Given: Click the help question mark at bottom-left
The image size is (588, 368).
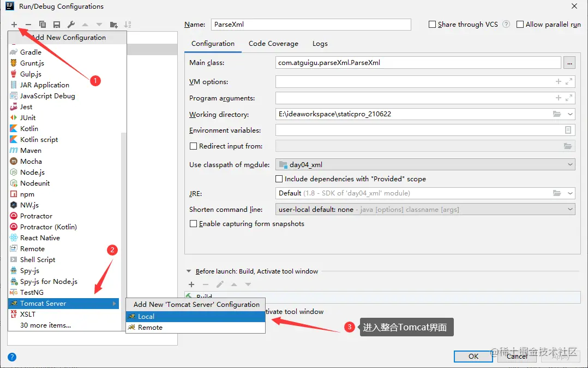Looking at the screenshot, I should (12, 357).
